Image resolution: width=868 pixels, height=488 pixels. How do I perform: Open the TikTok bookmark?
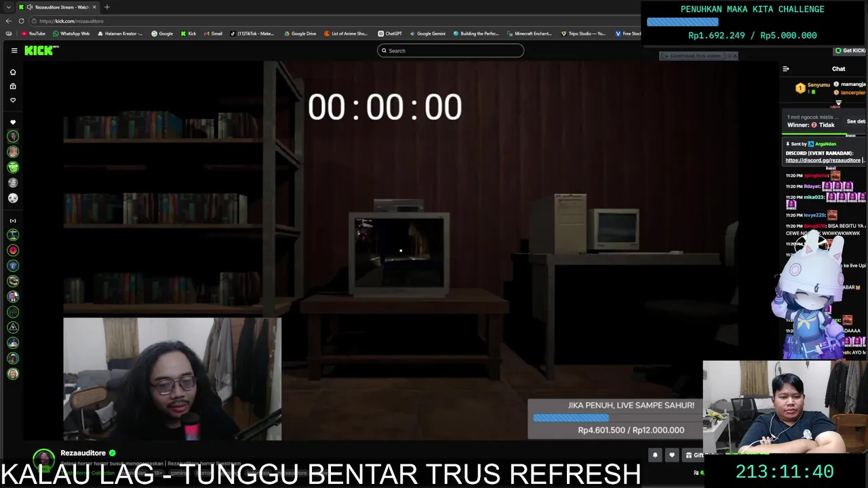[252, 33]
